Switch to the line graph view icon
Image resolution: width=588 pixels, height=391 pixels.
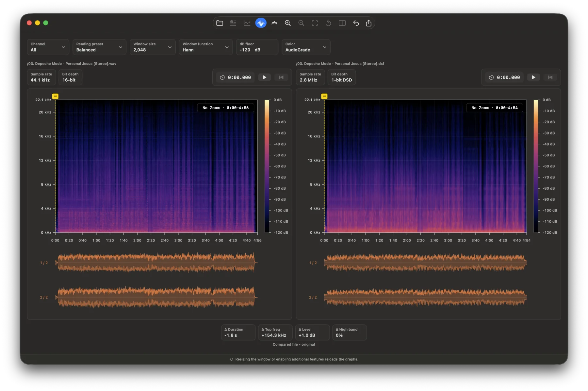[x=247, y=23]
